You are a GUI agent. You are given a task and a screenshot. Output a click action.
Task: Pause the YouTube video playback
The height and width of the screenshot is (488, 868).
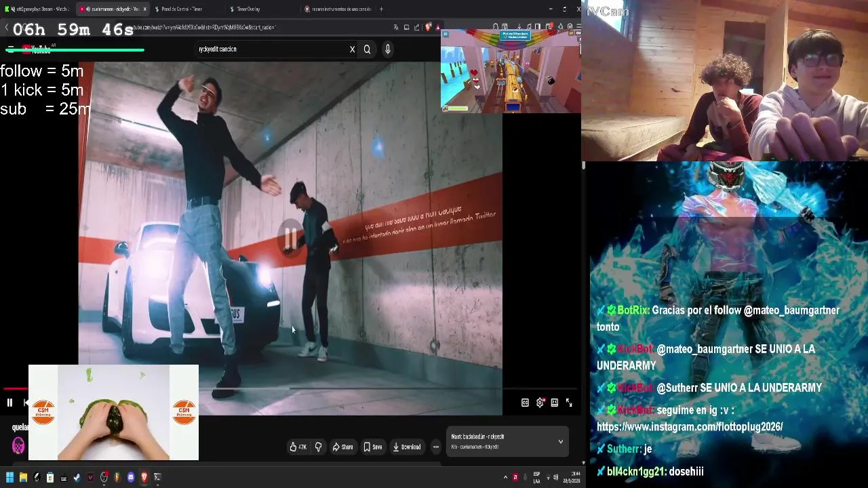click(9, 403)
